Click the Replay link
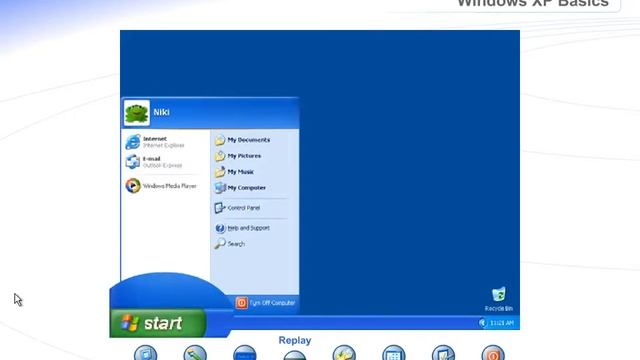The height and width of the screenshot is (360, 640). pyautogui.click(x=295, y=340)
